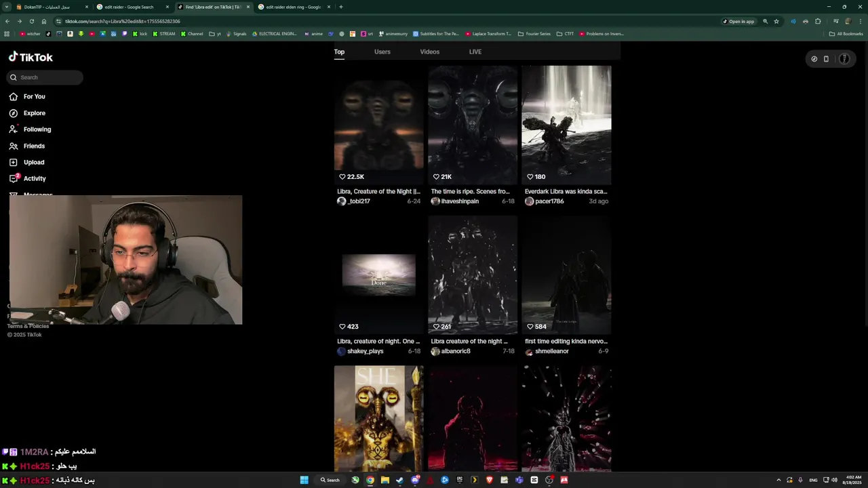This screenshot has height=488, width=868.
Task: Open the kick bookmark
Action: pyautogui.click(x=140, y=34)
